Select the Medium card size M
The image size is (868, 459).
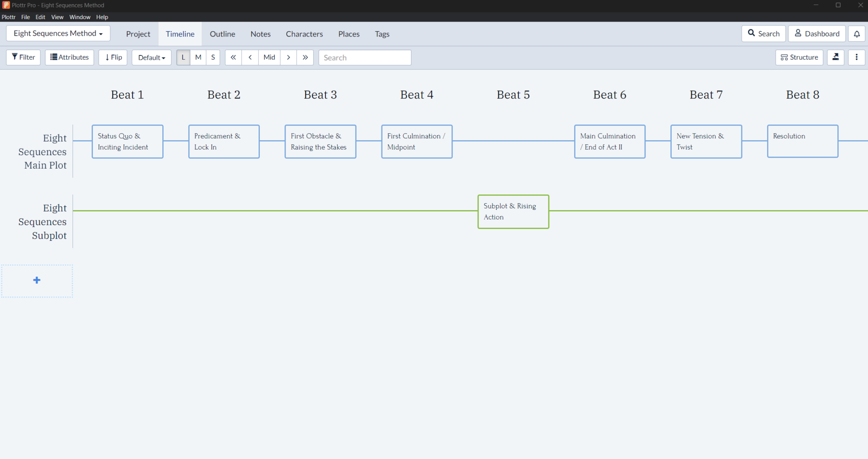tap(198, 57)
